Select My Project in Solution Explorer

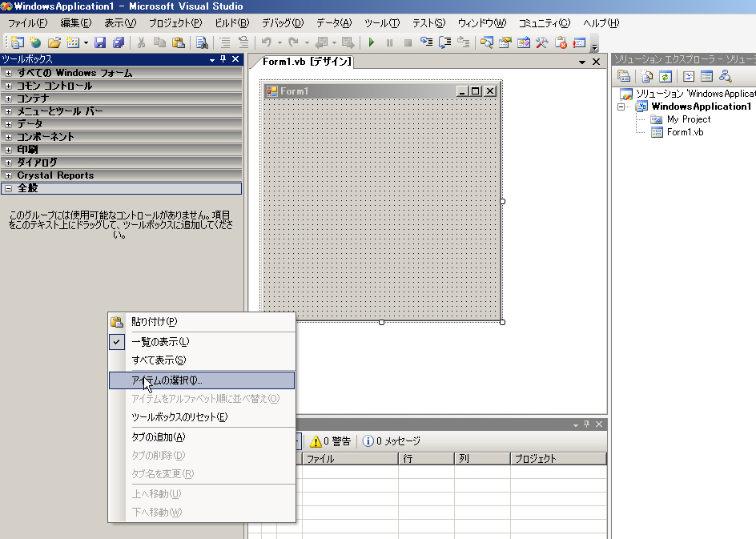point(689,119)
